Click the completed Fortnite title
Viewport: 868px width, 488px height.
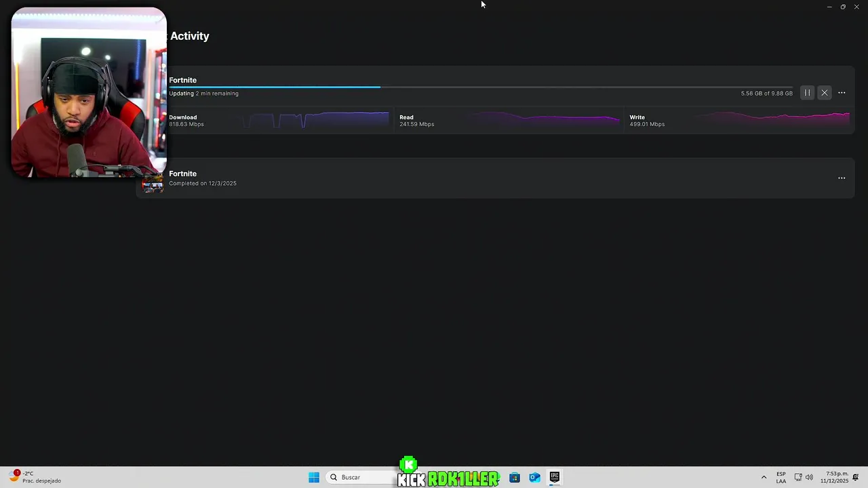(182, 174)
